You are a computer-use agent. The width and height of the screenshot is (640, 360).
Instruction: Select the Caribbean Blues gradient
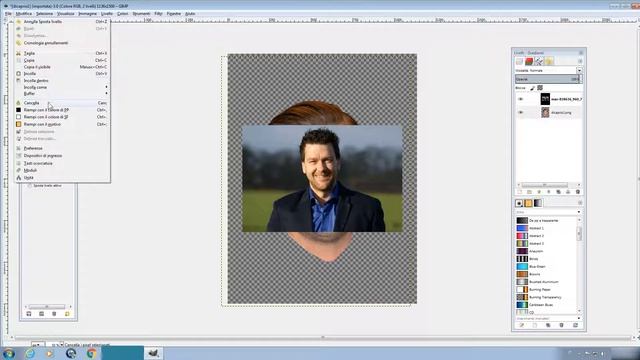[547, 305]
